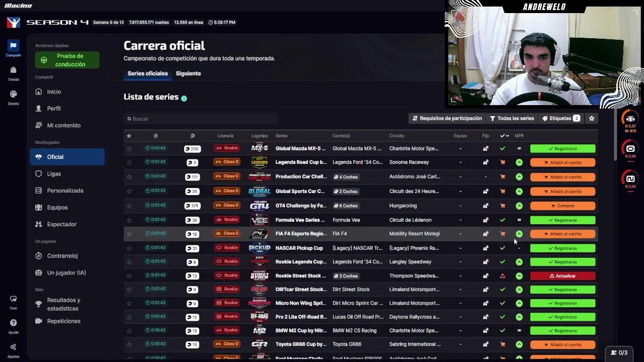The height and width of the screenshot is (362, 644).
Task: Open the Diseño paint palette icon
Action: 14,94
